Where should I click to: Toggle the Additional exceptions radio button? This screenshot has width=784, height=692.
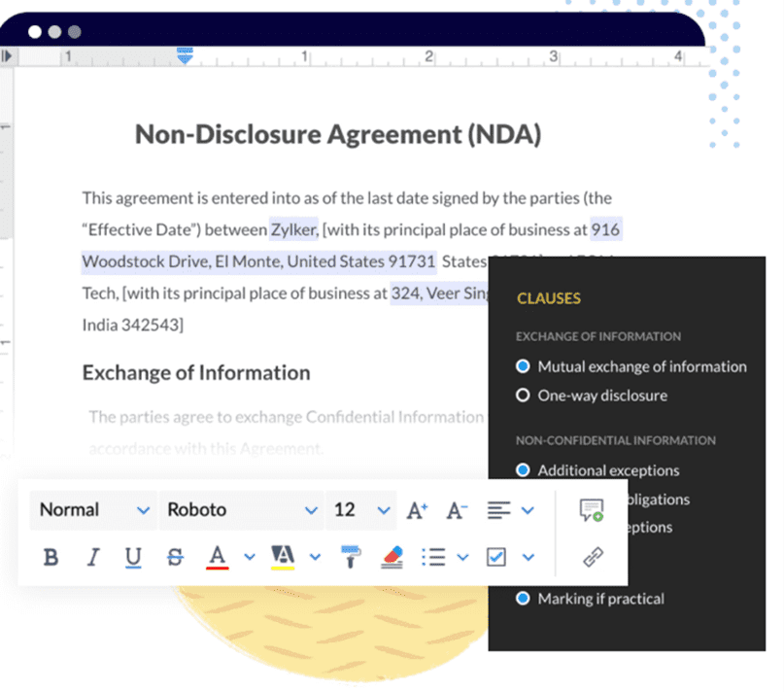[x=524, y=470]
